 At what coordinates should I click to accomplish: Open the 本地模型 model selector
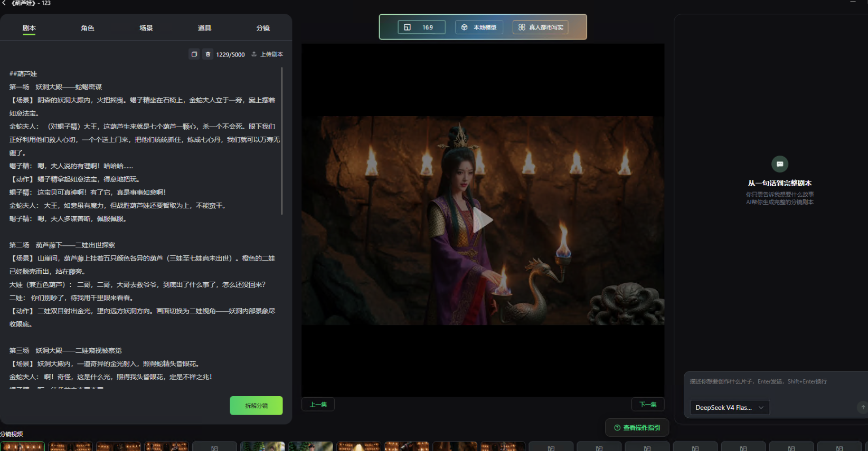pos(479,27)
